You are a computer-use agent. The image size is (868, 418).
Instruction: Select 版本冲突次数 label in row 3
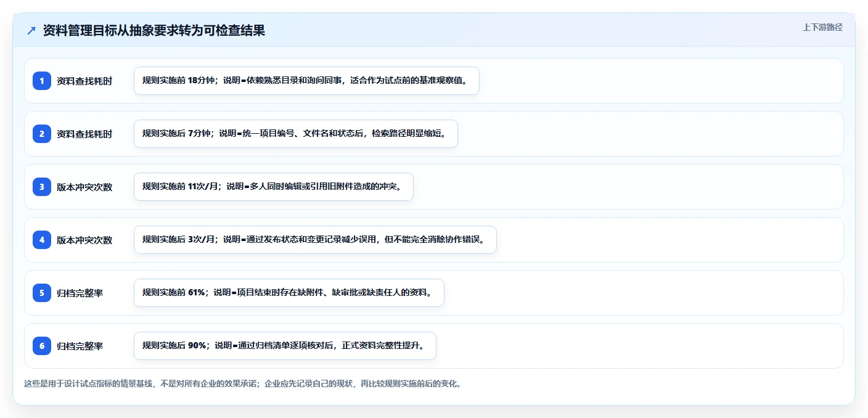84,187
